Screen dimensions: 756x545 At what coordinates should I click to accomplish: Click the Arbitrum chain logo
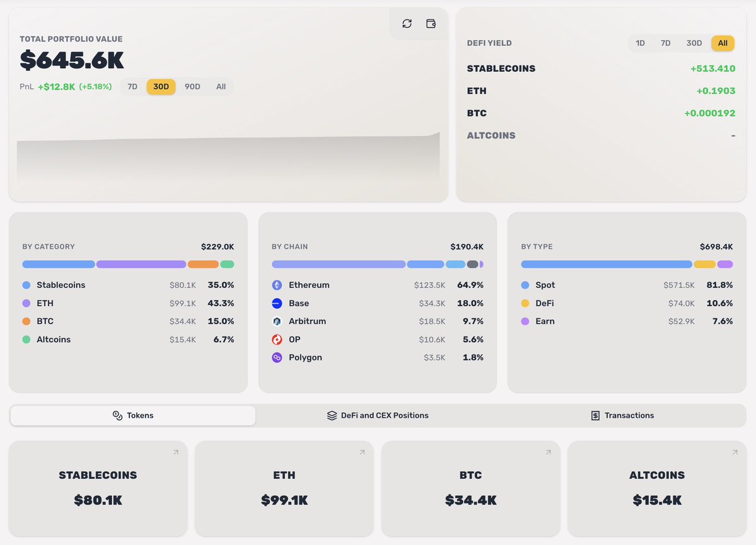point(277,321)
